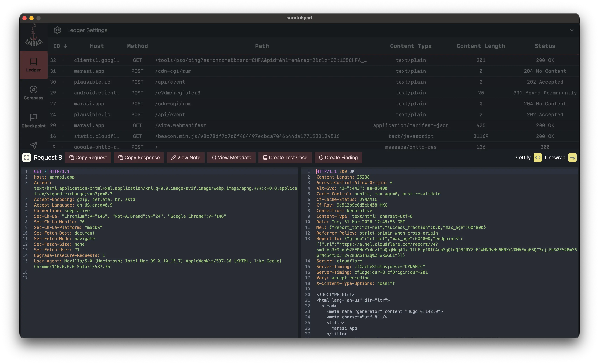
Task: Sort by the ID column arrow
Action: point(65,46)
